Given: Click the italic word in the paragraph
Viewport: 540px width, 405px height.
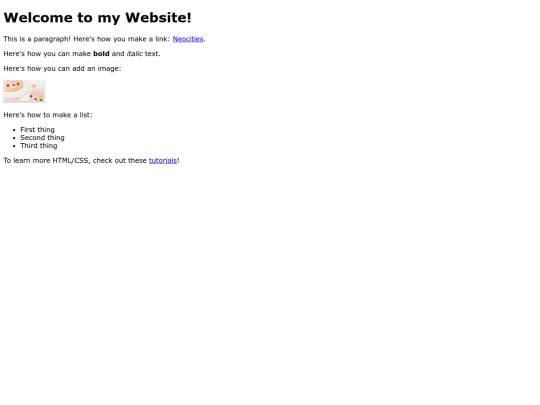Looking at the screenshot, I should click(x=134, y=54).
